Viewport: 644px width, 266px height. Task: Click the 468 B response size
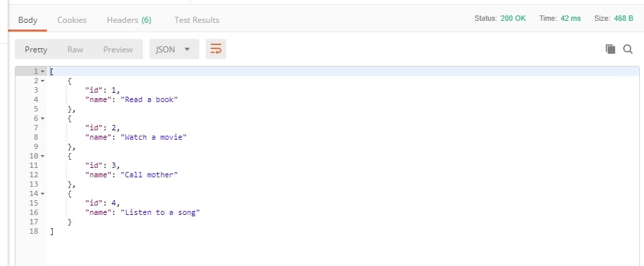pyautogui.click(x=623, y=19)
